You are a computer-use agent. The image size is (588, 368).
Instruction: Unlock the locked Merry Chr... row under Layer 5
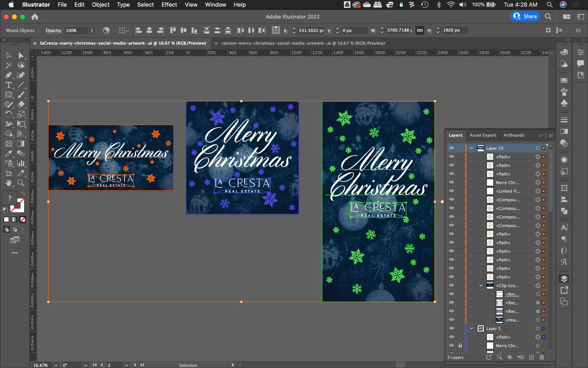(460, 346)
